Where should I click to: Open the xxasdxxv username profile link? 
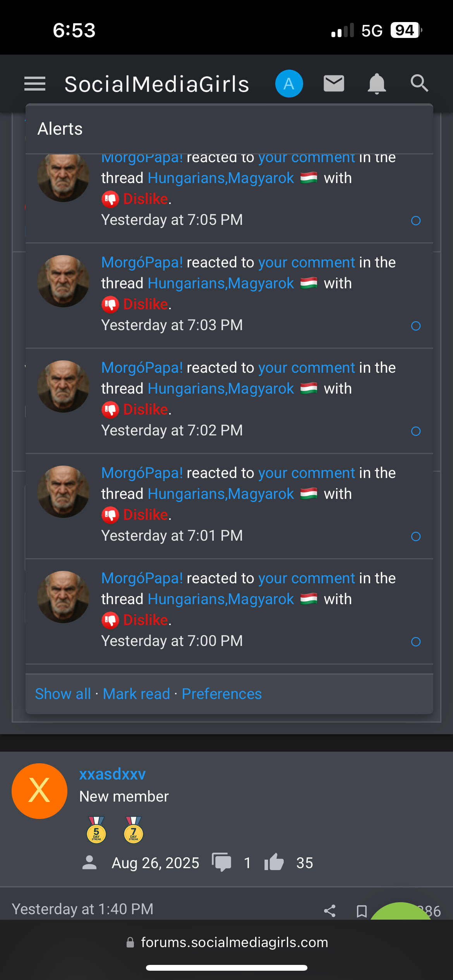point(112,774)
